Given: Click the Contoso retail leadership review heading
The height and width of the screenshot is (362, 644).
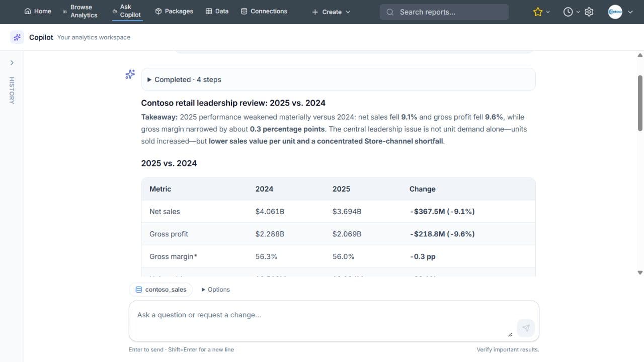Looking at the screenshot, I should pyautogui.click(x=233, y=103).
